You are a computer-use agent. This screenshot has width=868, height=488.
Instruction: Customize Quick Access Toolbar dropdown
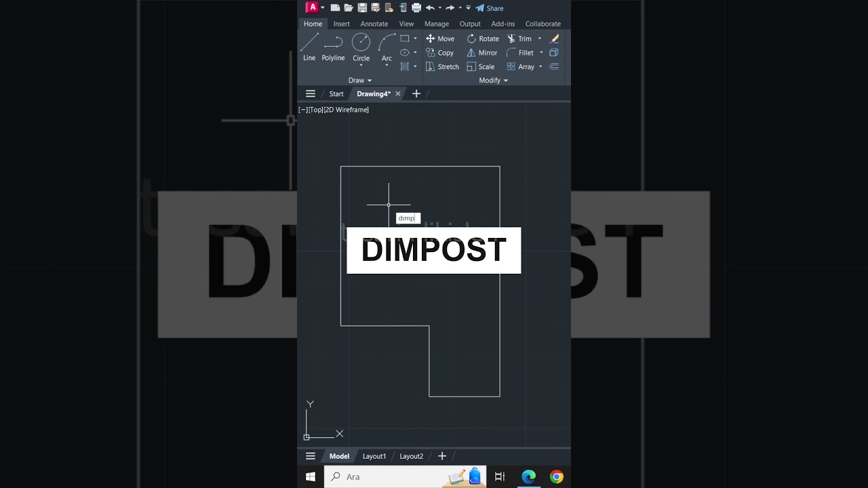tap(468, 7)
